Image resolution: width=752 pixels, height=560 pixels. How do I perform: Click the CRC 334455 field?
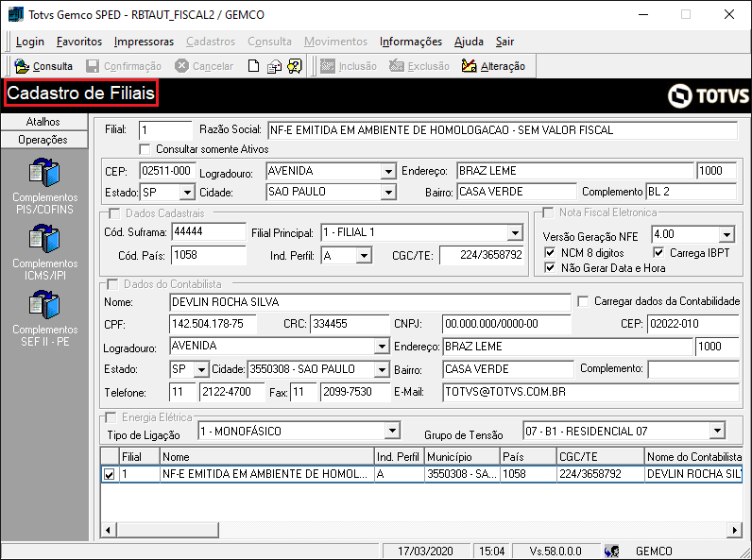coord(350,324)
